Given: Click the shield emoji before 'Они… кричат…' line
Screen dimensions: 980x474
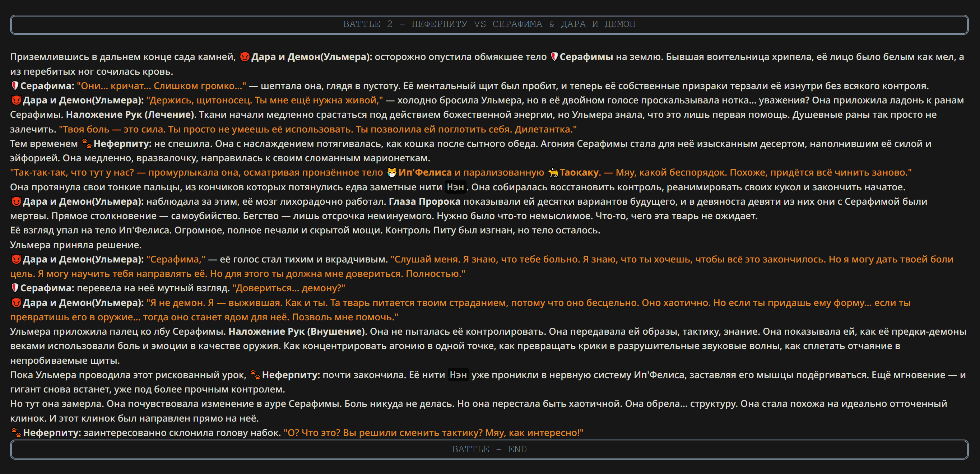Looking at the screenshot, I should 15,85.
